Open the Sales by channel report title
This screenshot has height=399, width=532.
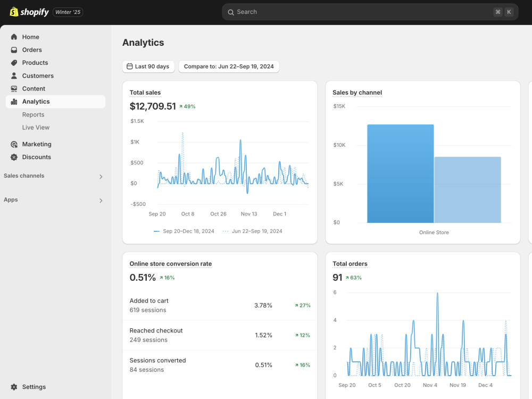358,93
